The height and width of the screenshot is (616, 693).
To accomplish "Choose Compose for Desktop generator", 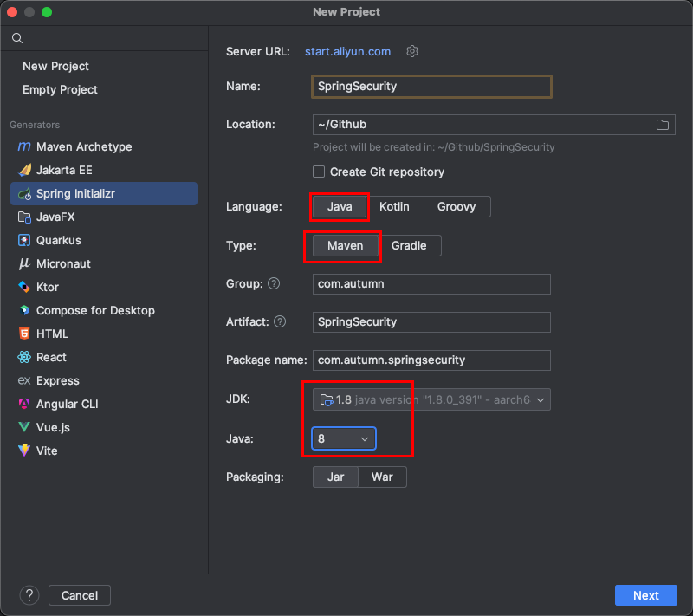I will [95, 311].
